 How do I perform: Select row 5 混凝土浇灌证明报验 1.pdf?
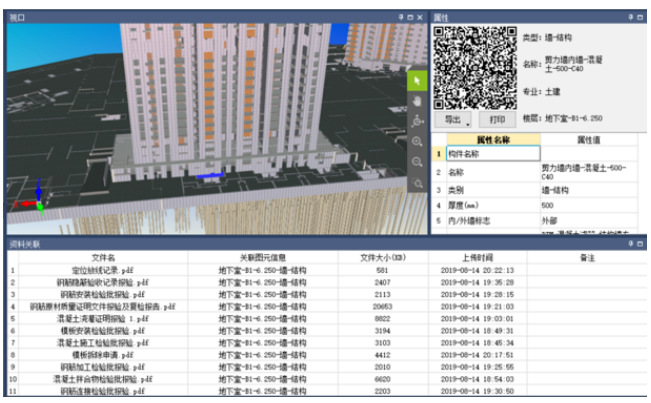103,319
